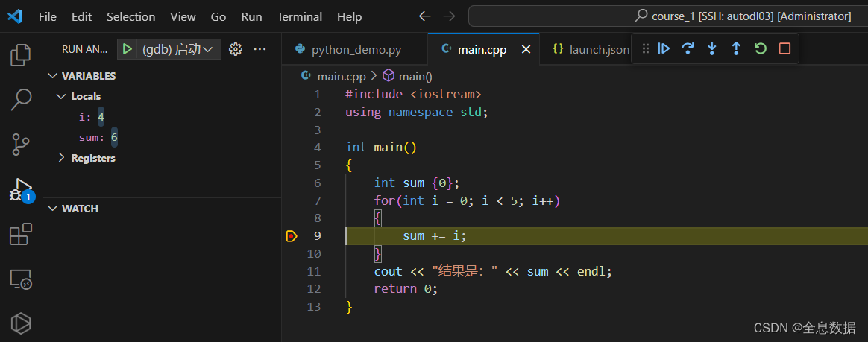Click the 'int sum {0};' line
The height and width of the screenshot is (342, 868).
point(417,183)
